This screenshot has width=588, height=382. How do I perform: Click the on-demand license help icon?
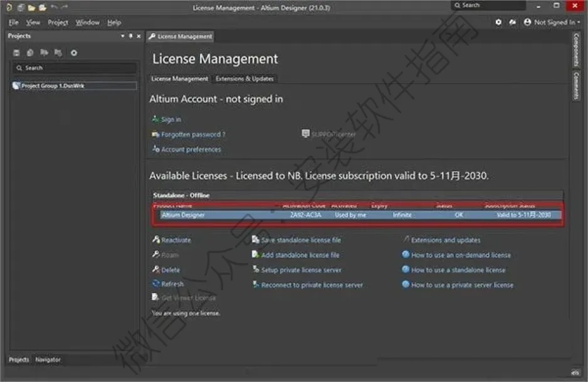(x=406, y=254)
